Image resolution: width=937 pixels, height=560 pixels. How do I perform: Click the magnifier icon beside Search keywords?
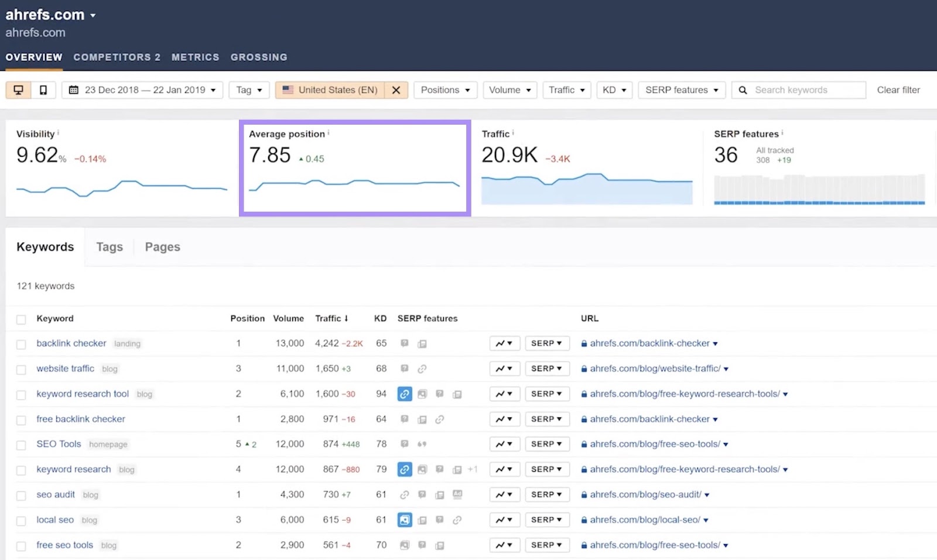[743, 90]
